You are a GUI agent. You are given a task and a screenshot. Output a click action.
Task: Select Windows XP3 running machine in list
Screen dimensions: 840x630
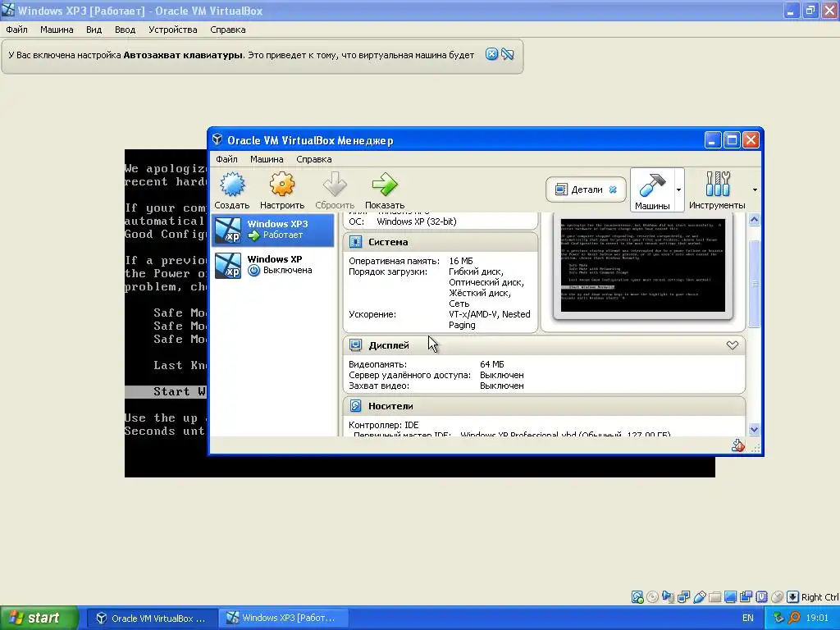[x=273, y=230]
